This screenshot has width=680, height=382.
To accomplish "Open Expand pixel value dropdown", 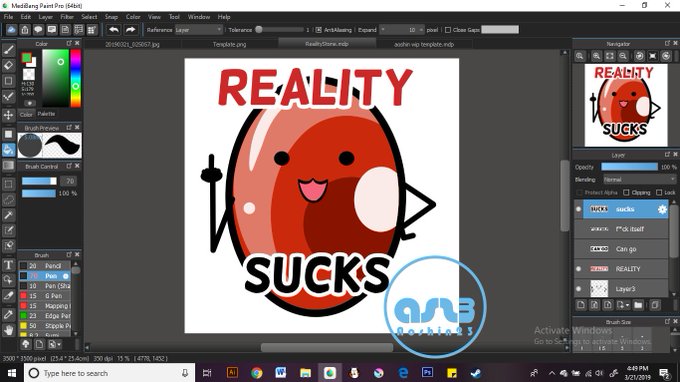I will [402, 30].
